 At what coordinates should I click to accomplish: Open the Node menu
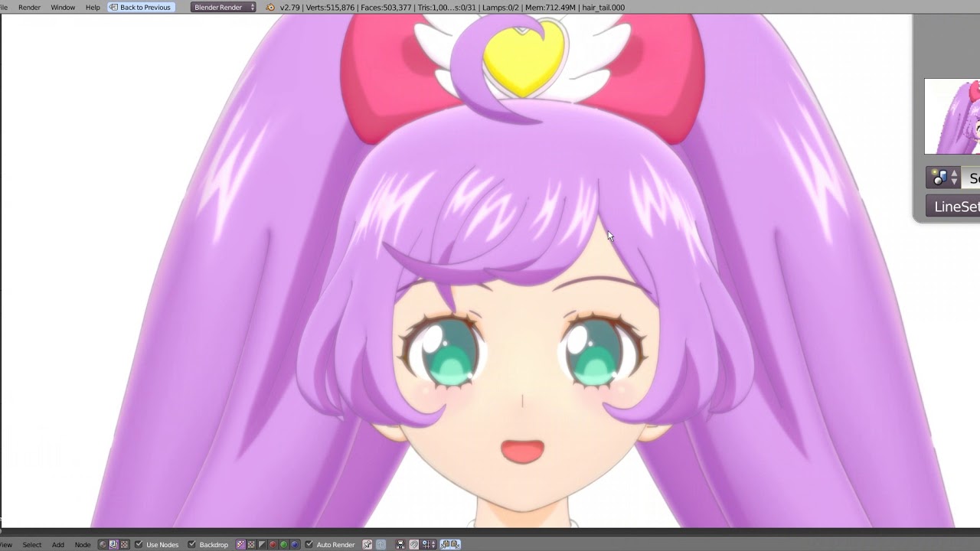pyautogui.click(x=83, y=545)
